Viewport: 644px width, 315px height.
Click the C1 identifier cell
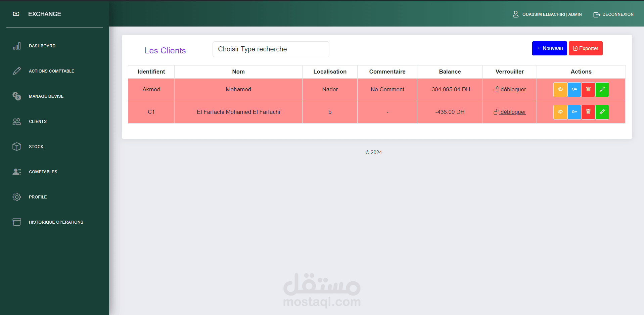[x=151, y=112]
